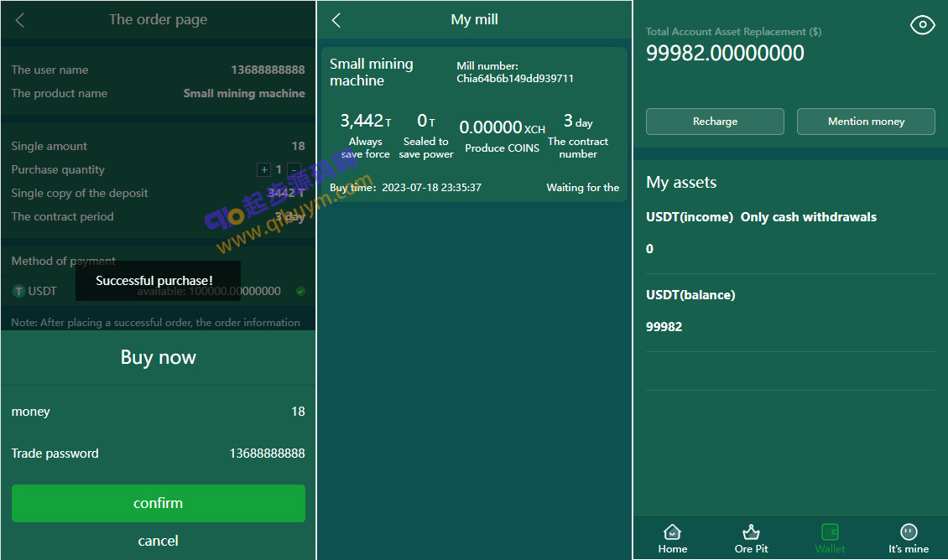This screenshot has height=560, width=948.
Task: Click USDT(balance) asset row
Action: pyautogui.click(x=790, y=313)
